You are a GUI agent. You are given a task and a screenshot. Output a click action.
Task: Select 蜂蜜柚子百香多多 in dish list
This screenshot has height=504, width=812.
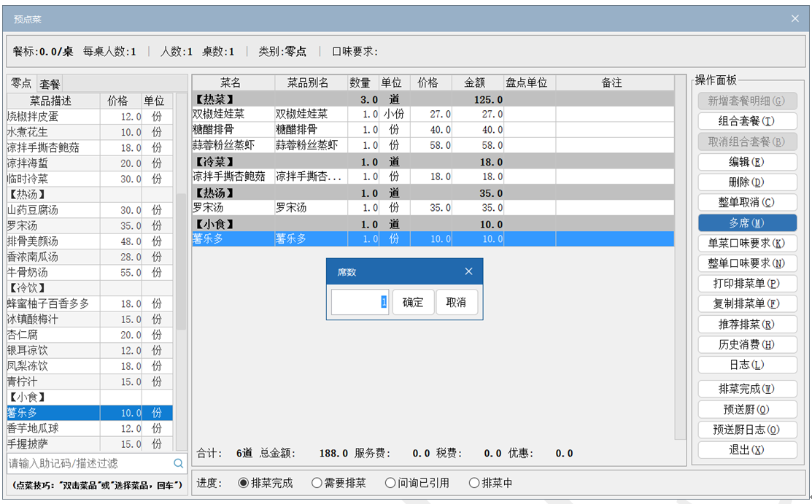[90, 303]
